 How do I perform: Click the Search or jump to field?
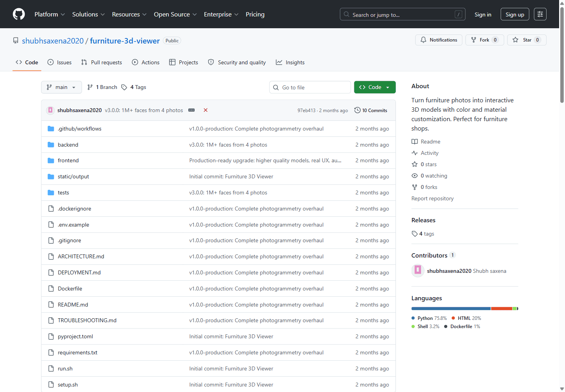click(403, 15)
